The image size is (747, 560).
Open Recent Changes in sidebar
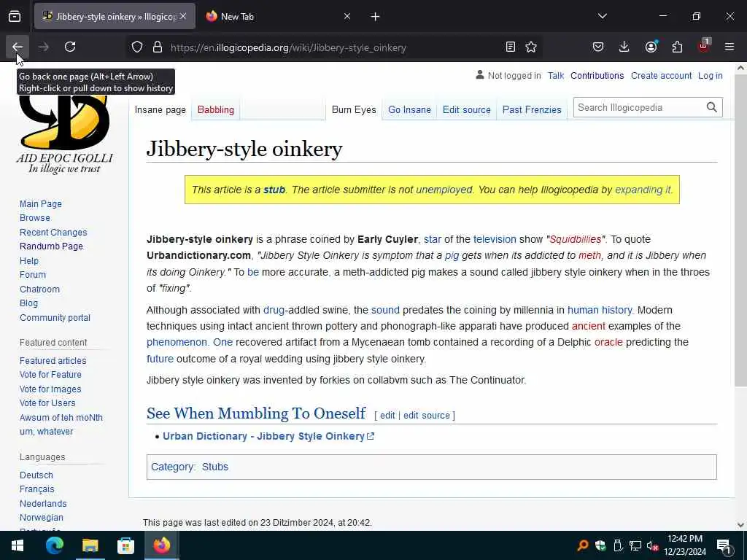tap(53, 233)
